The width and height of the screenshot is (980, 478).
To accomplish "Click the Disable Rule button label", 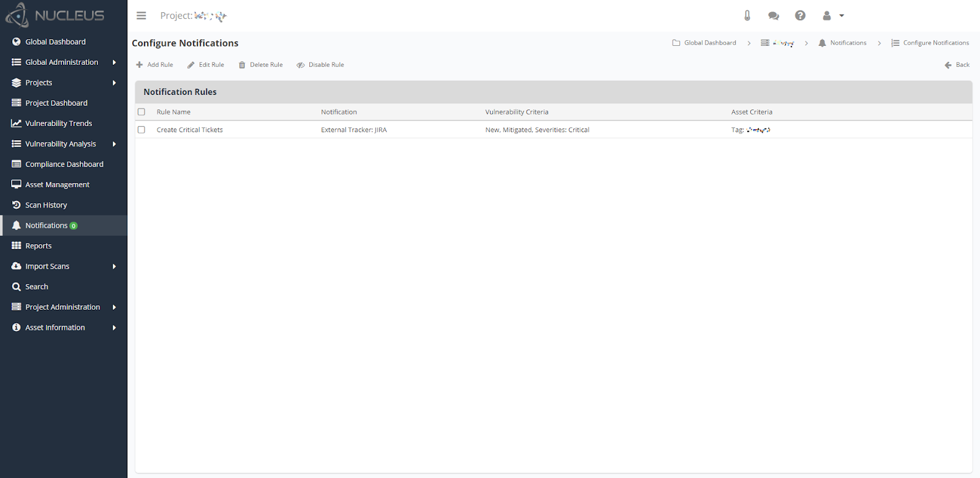I will point(326,65).
